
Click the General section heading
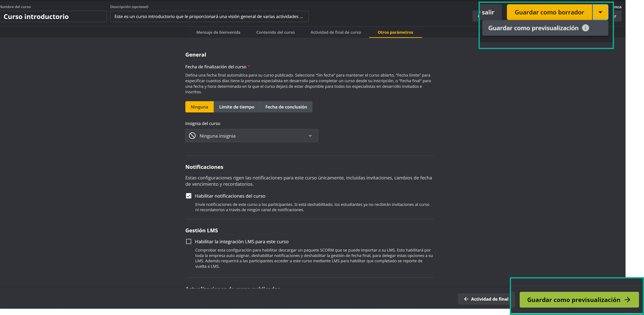point(196,55)
